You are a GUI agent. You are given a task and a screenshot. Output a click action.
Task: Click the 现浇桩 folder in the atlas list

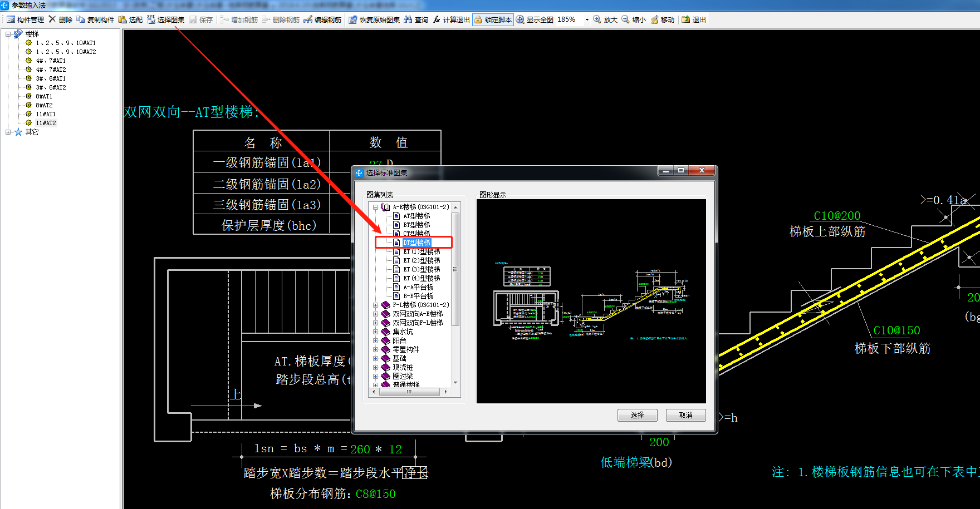[x=403, y=367]
